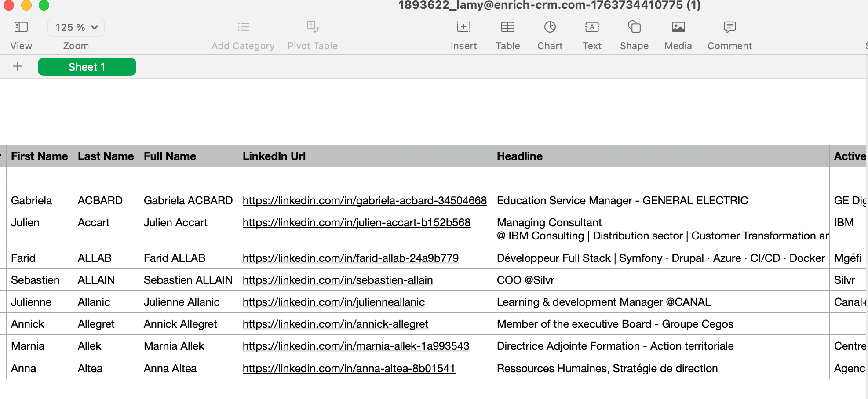
Task: Insert a Shape
Action: click(634, 27)
